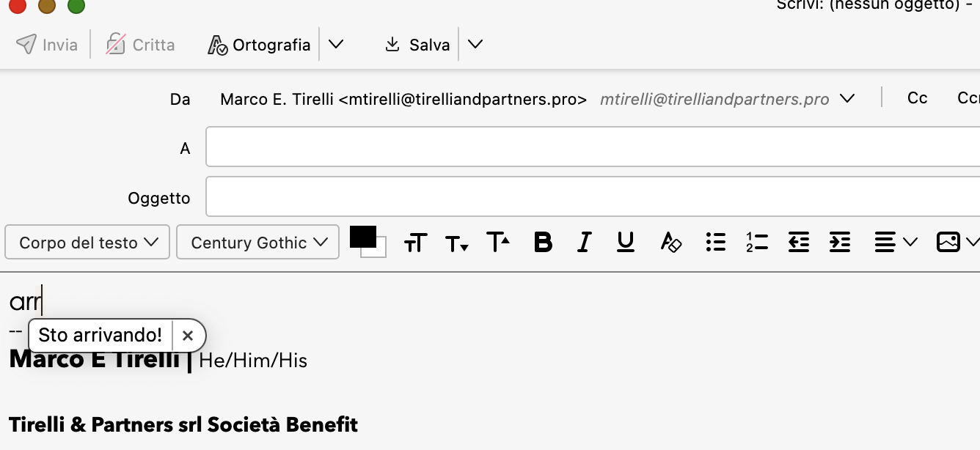Add a Cc recipient field

pos(917,98)
